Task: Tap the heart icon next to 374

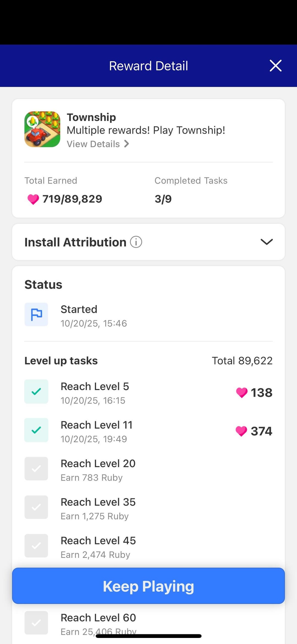Action: click(x=241, y=431)
